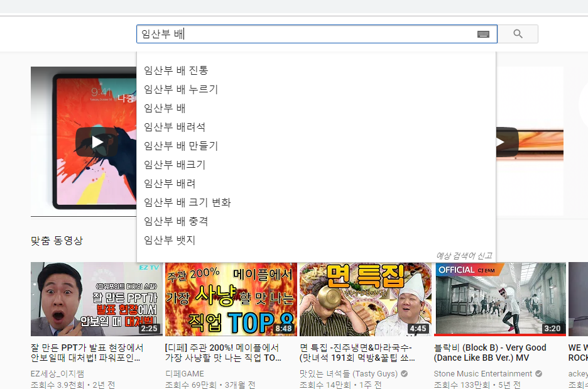Click the magnifying glass search button

[x=518, y=34]
